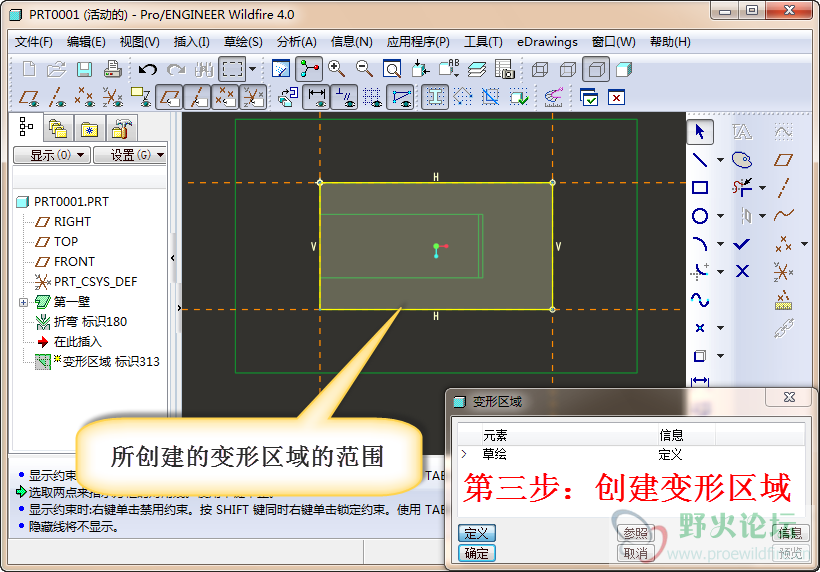
Task: Toggle section vertices display
Action: pos(400,97)
